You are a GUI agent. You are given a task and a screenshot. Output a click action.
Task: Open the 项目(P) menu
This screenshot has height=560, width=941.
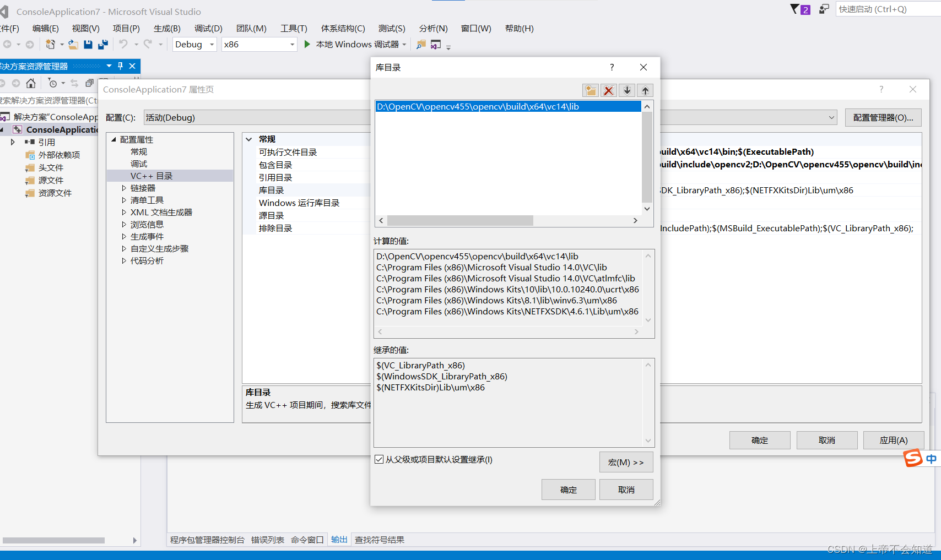point(126,28)
